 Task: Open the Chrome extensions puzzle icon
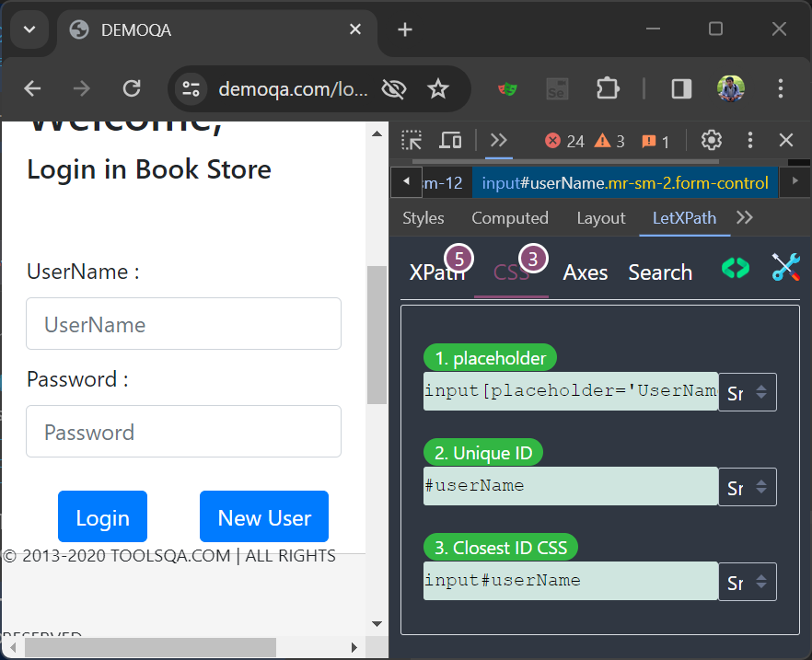click(608, 88)
